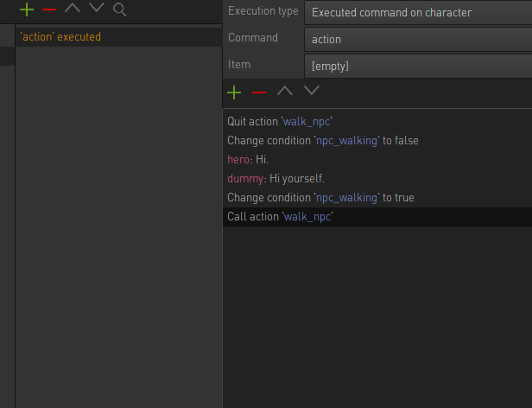Move action down in left list
532x408 pixels.
97,8
